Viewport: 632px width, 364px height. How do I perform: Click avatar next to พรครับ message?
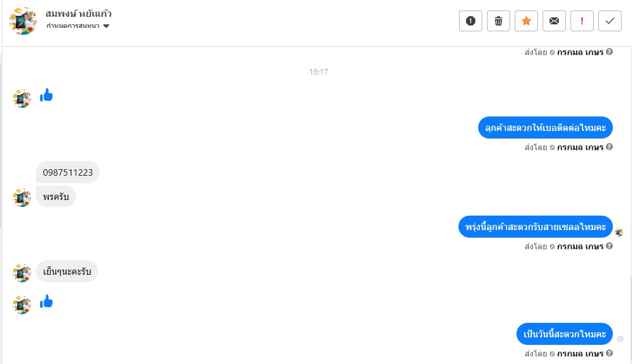pyautogui.click(x=22, y=198)
